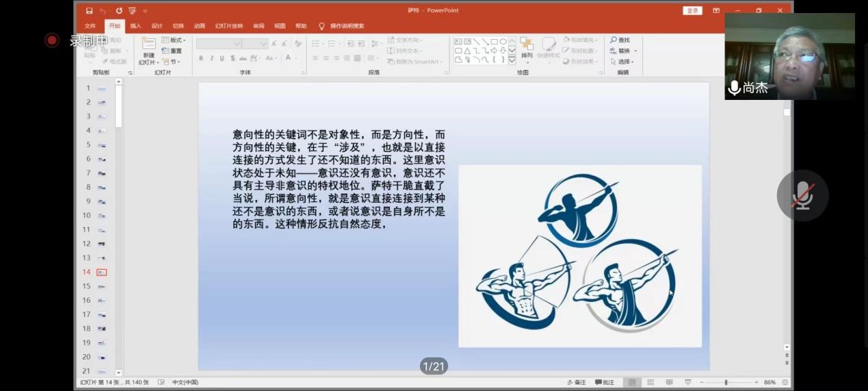The height and width of the screenshot is (391, 868).
Task: Click the Find magnifier icon
Action: tap(614, 40)
